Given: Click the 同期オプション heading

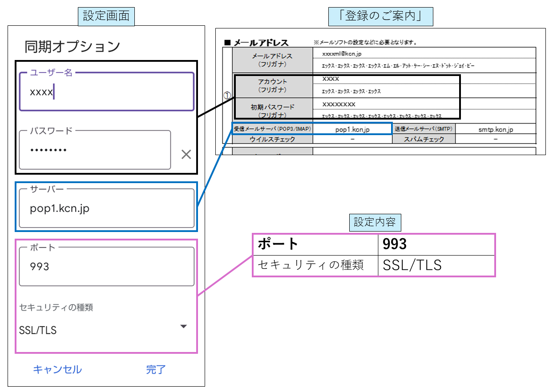Looking at the screenshot, I should click(71, 44).
